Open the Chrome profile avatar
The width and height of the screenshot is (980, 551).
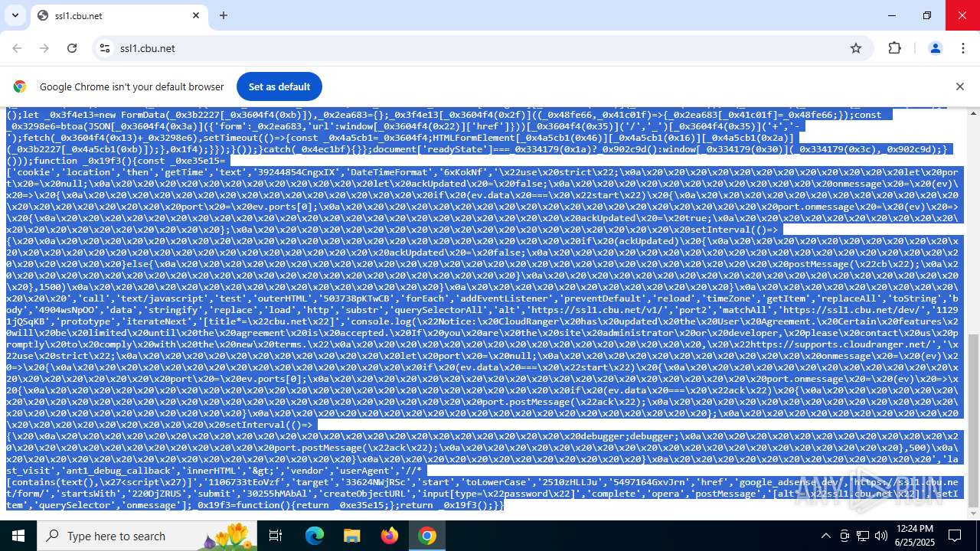[x=935, y=48]
